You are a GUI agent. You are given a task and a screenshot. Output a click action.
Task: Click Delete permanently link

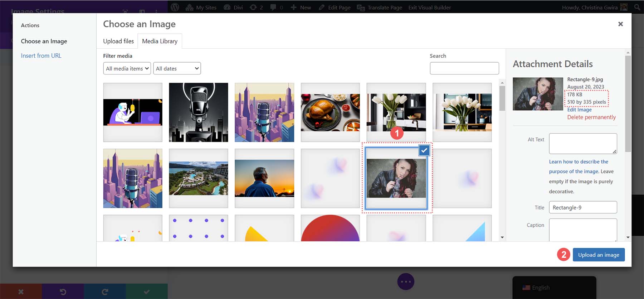pos(591,117)
